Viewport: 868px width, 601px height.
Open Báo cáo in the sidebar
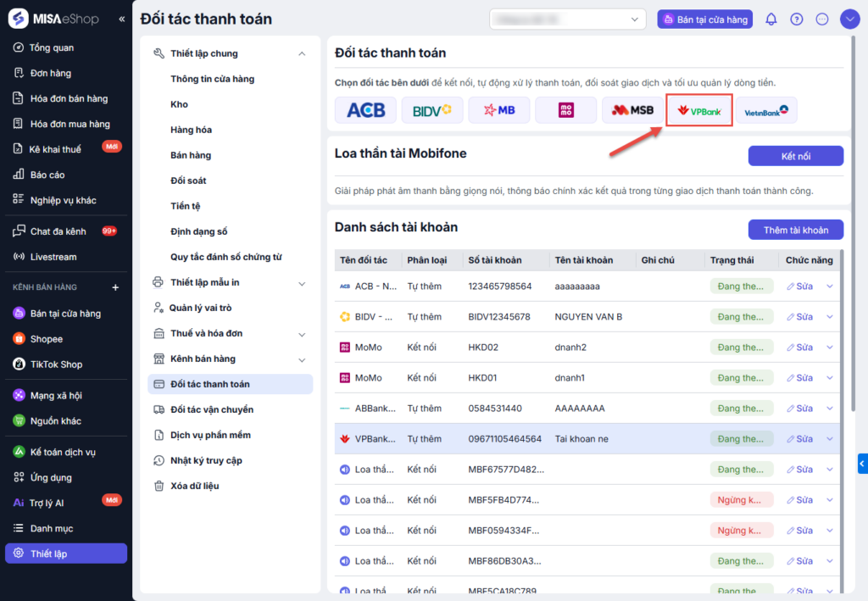pos(47,175)
